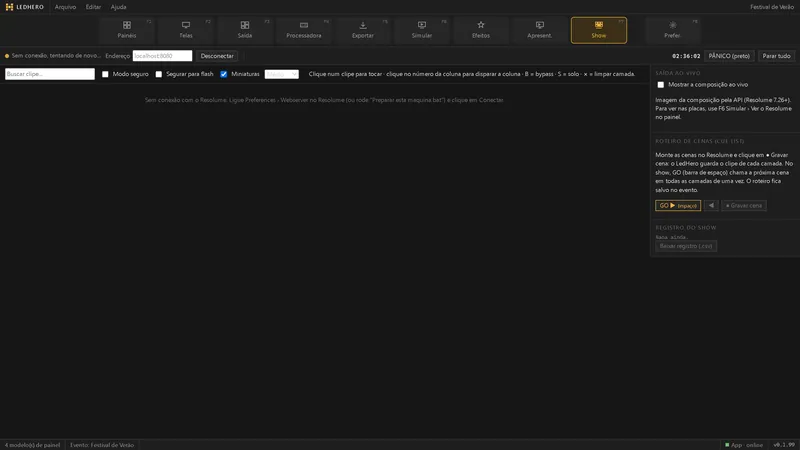Select the highlighted Show tab

[x=599, y=30]
